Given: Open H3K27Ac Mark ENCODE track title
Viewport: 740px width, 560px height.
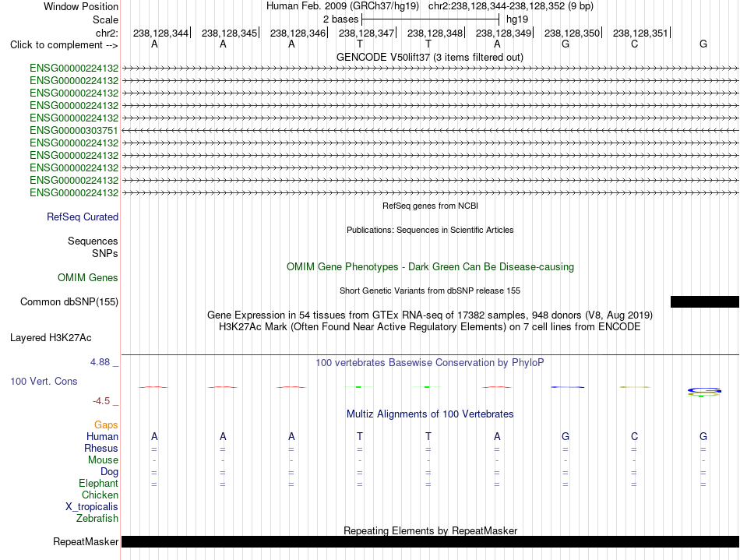Looking at the screenshot, I should pyautogui.click(x=430, y=327).
